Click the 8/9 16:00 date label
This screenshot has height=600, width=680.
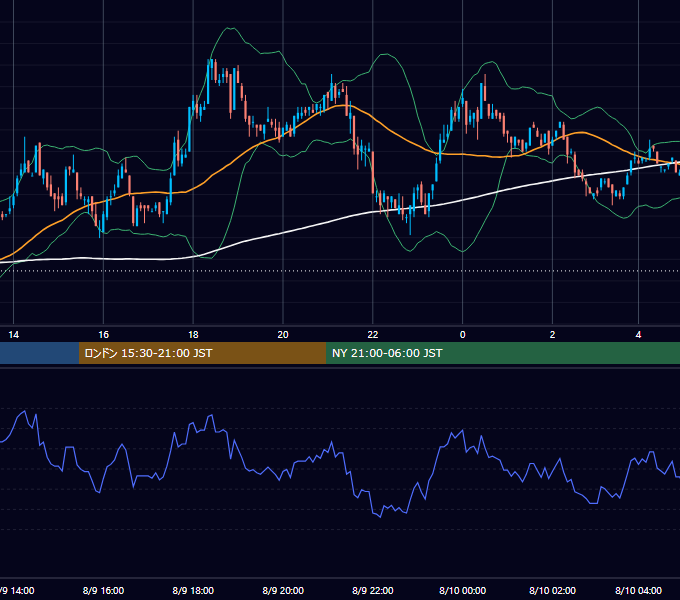(x=103, y=590)
